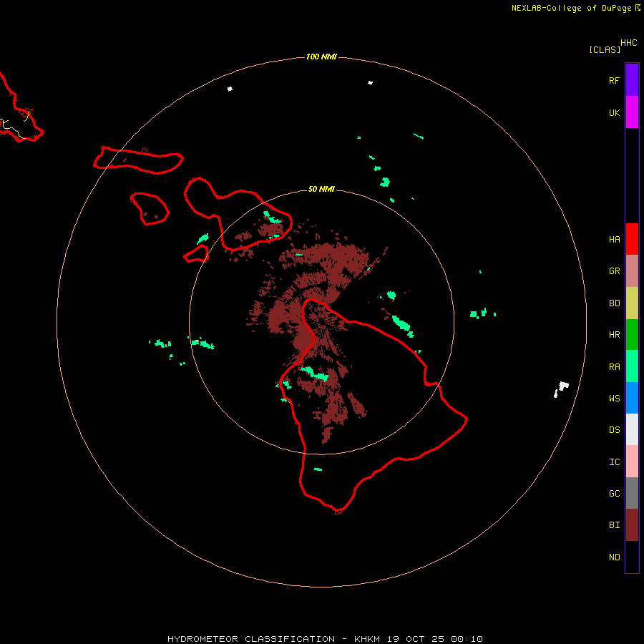Click the UK magenta legend swatch

point(632,112)
